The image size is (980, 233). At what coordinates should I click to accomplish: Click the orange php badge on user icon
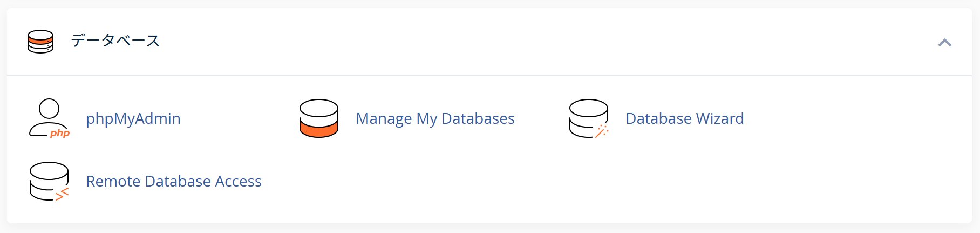(60, 133)
